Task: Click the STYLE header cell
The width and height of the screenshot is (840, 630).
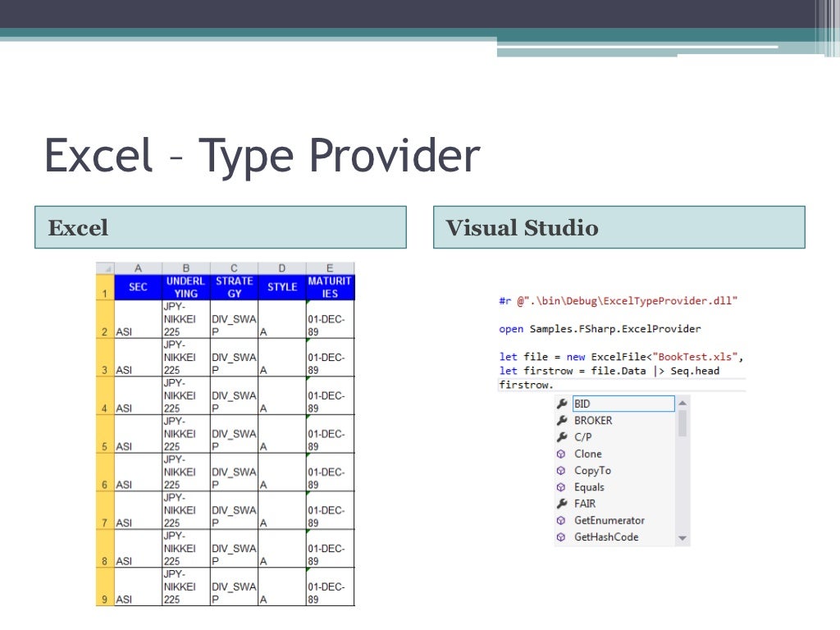Action: [x=282, y=287]
